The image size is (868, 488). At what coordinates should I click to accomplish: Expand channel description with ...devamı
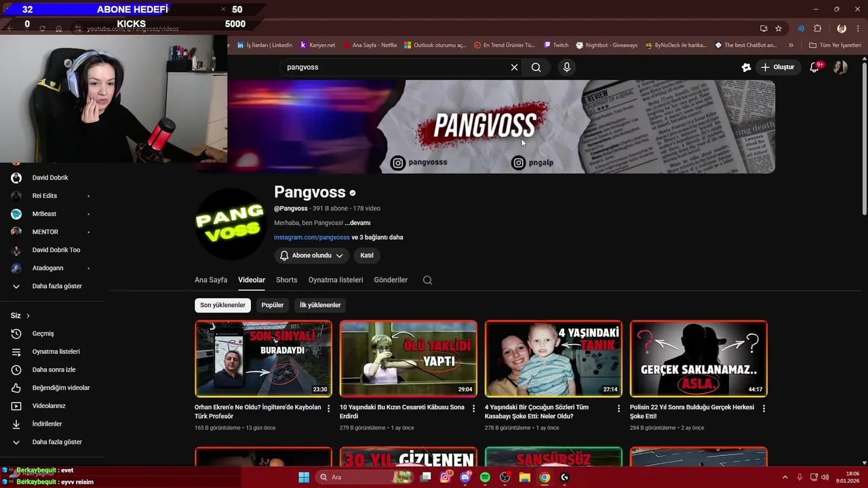pyautogui.click(x=357, y=223)
